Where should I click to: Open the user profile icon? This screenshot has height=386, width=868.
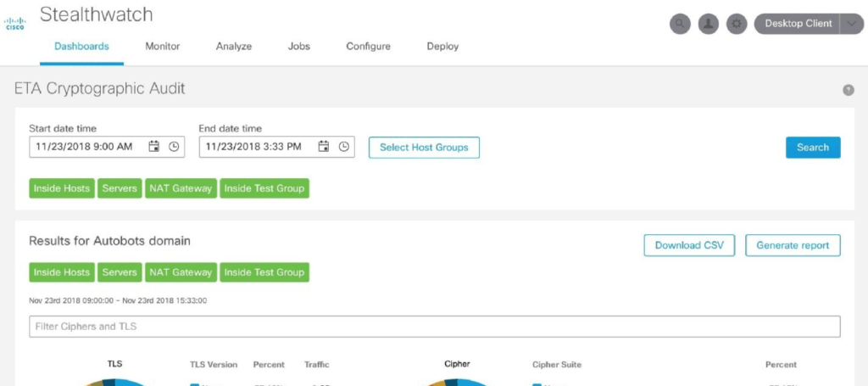click(708, 24)
